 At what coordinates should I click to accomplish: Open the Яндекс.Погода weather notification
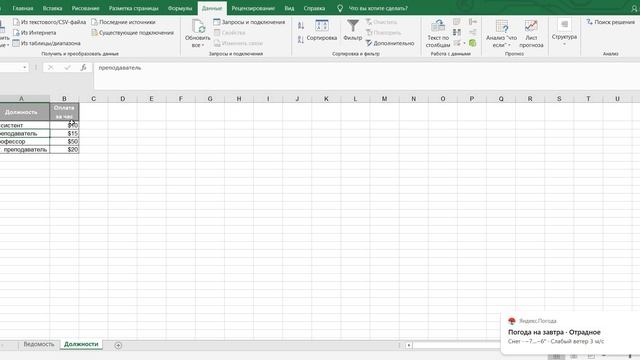(x=570, y=332)
